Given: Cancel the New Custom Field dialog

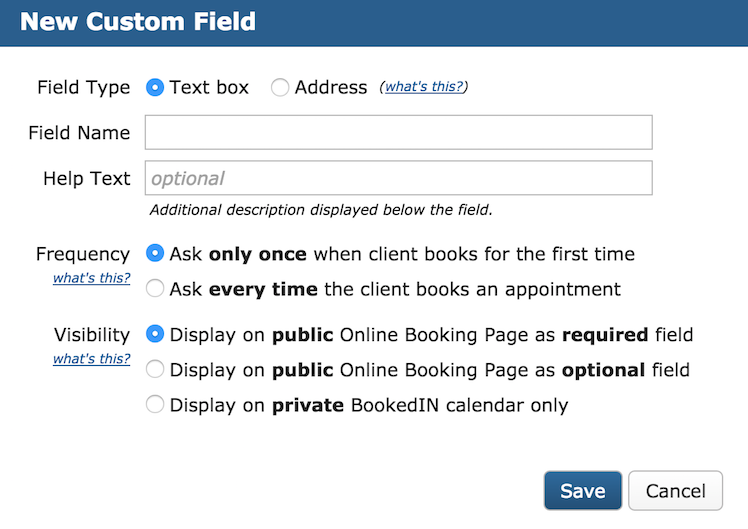Looking at the screenshot, I should click(x=675, y=490).
